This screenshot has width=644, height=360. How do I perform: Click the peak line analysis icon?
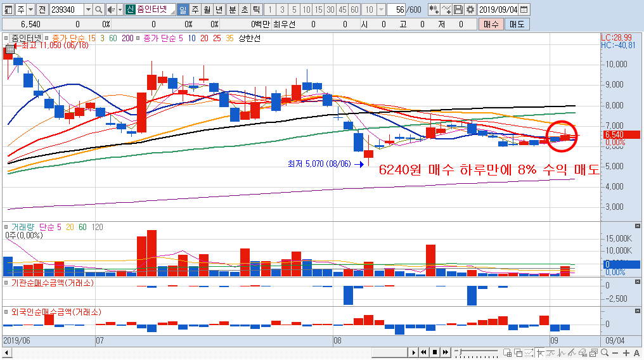[562, 352]
